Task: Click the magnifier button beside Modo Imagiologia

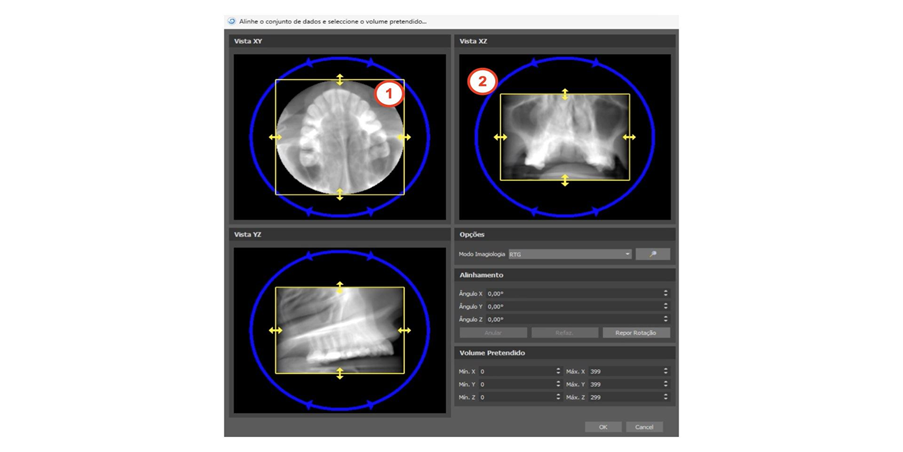Action: click(x=653, y=254)
